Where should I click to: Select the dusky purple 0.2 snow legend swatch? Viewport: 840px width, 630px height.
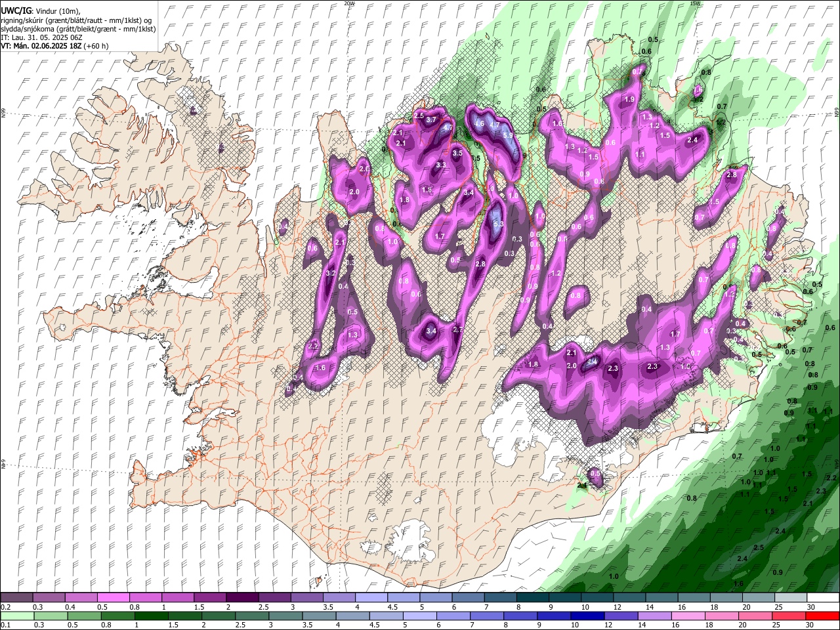tap(16, 598)
